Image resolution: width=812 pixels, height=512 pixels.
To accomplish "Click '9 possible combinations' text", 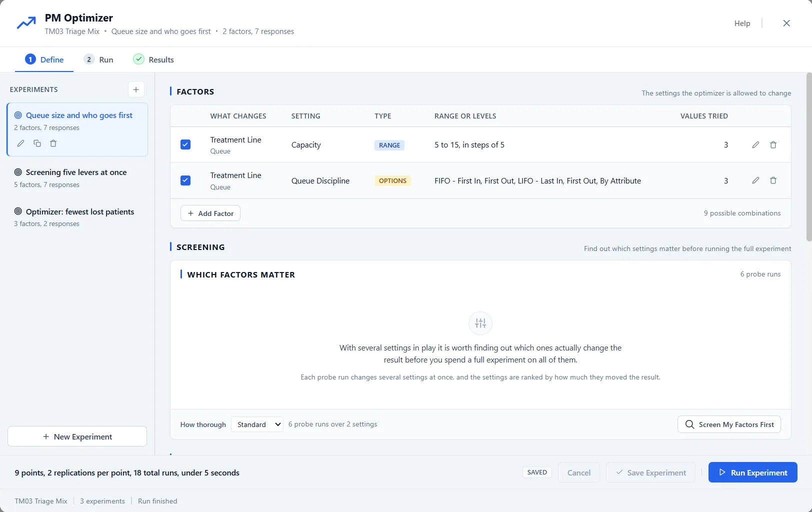I will pyautogui.click(x=742, y=213).
